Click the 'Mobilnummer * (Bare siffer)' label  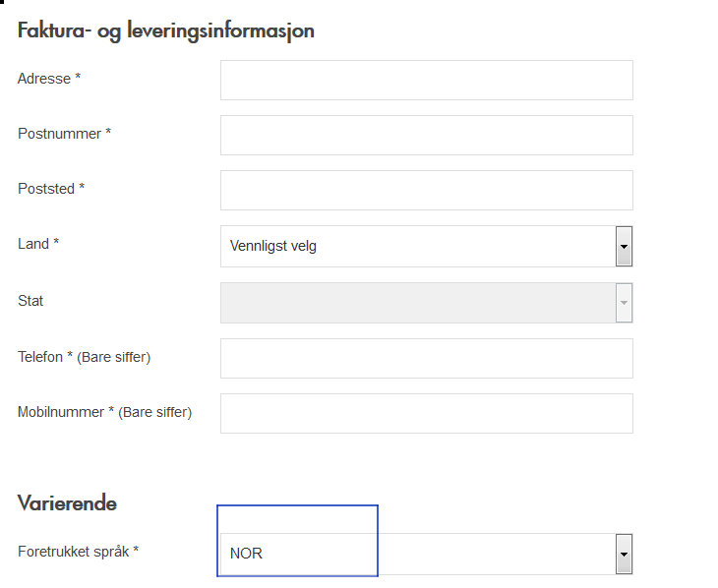click(x=104, y=412)
